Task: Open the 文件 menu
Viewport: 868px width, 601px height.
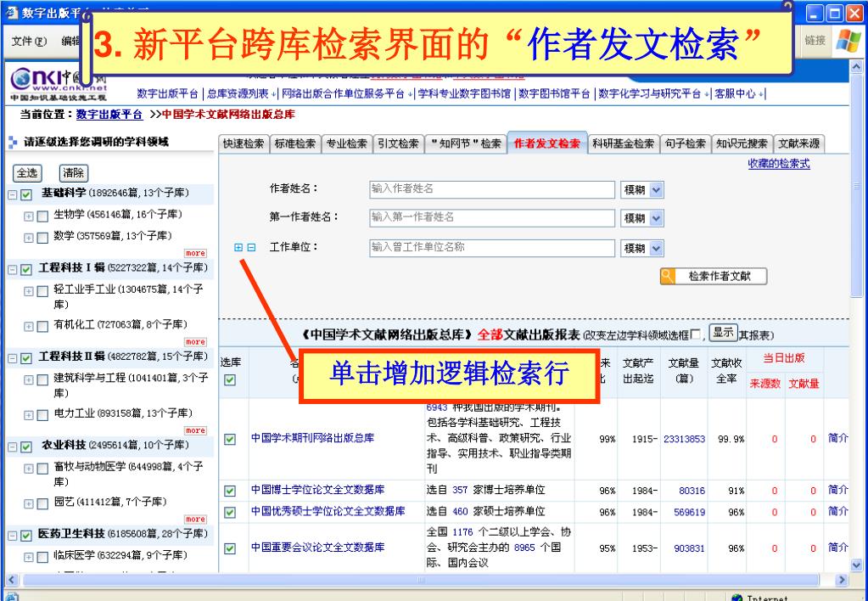Action: click(x=30, y=41)
